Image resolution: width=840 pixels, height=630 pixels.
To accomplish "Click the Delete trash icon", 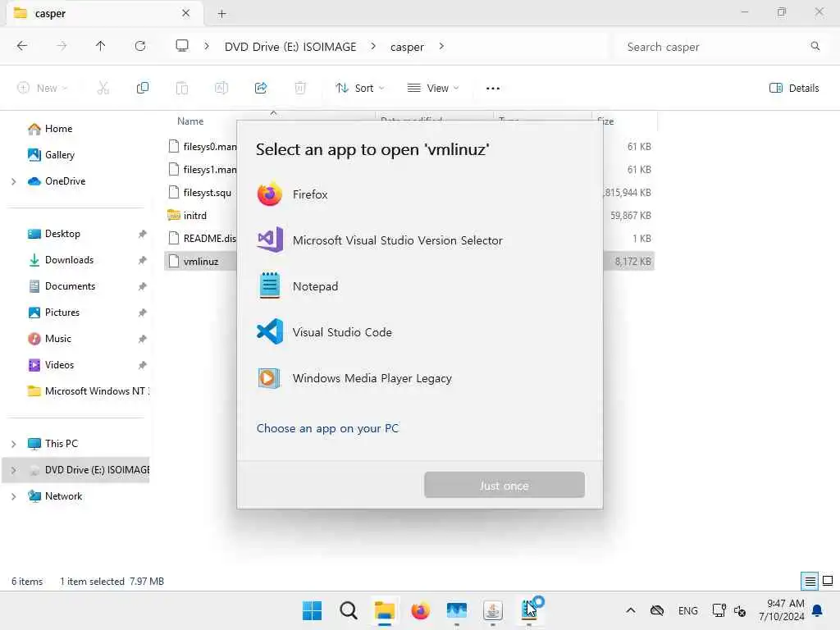I will (x=300, y=88).
